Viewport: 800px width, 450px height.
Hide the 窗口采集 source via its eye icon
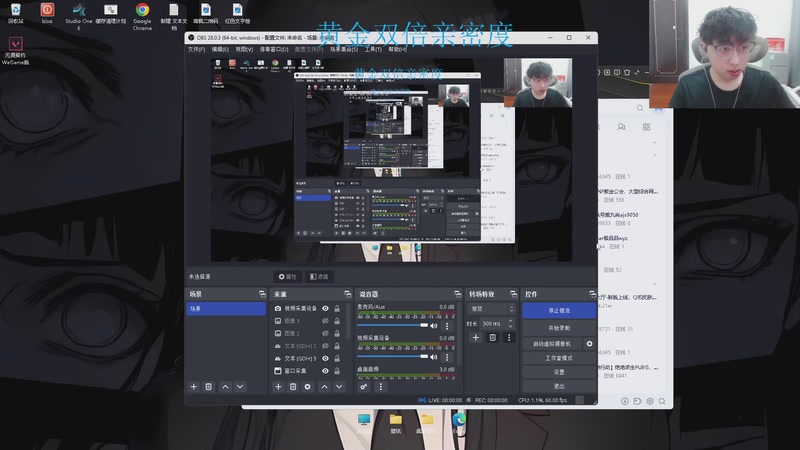tap(325, 371)
